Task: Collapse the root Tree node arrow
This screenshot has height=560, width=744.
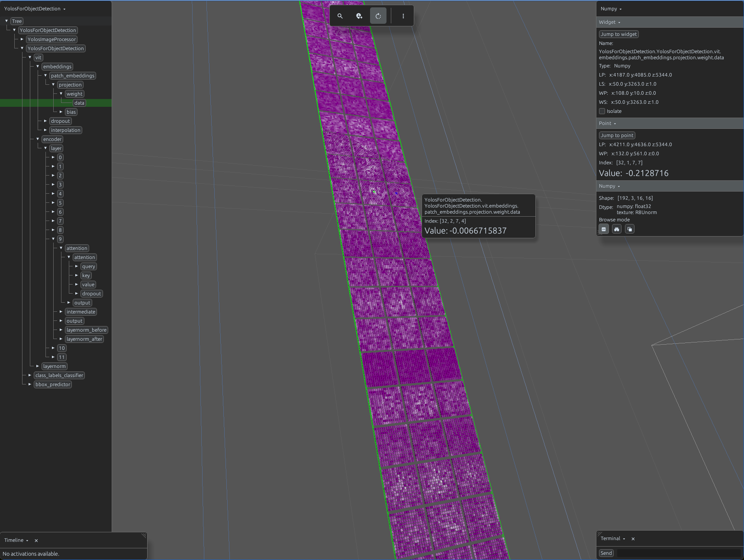Action: pos(6,21)
